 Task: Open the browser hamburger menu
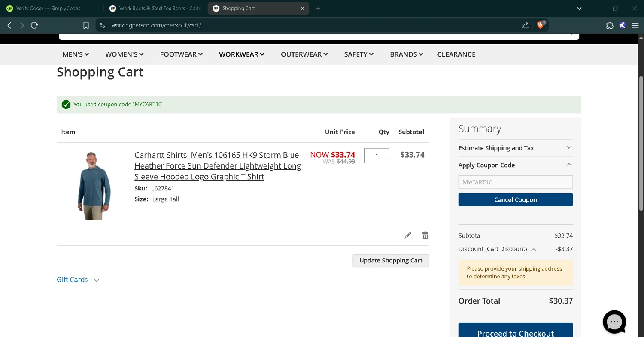point(635,25)
